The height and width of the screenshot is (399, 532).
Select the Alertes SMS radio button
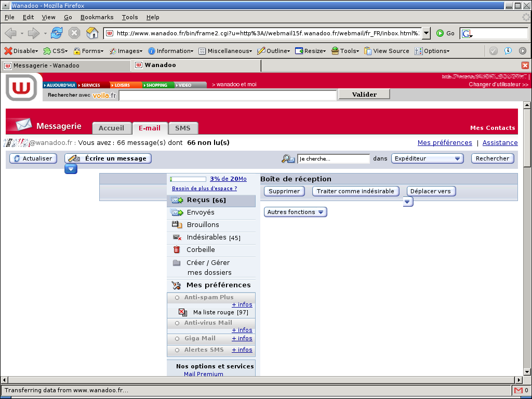coord(177,350)
